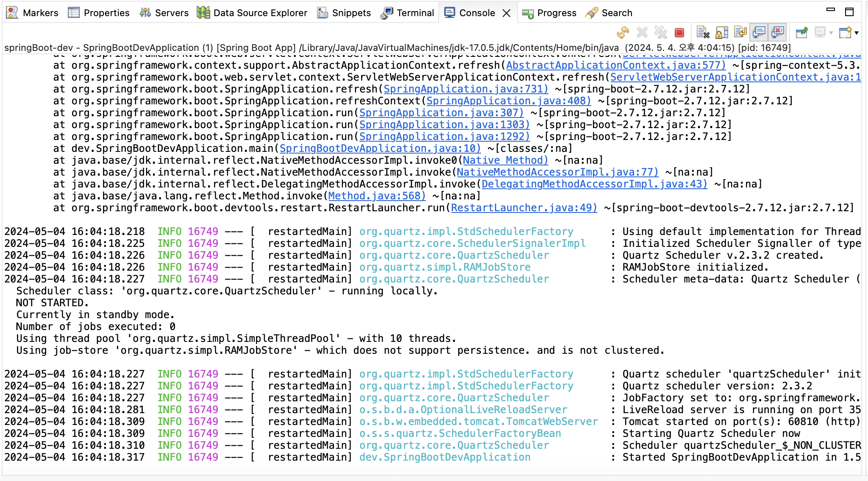The width and height of the screenshot is (868, 481).
Task: Click the red Terminate button
Action: [679, 32]
